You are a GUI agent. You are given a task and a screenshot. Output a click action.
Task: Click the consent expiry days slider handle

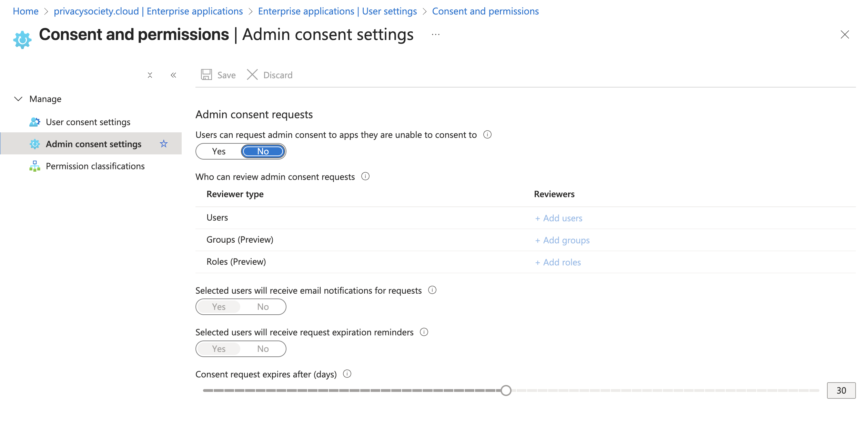click(x=506, y=390)
